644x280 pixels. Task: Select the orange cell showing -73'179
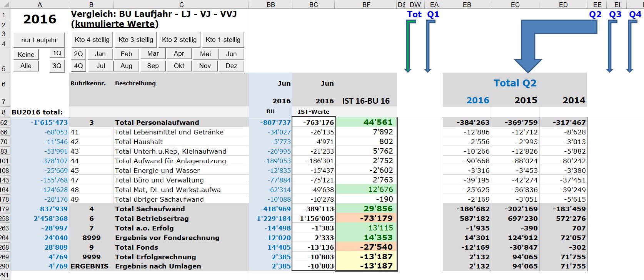coord(366,219)
